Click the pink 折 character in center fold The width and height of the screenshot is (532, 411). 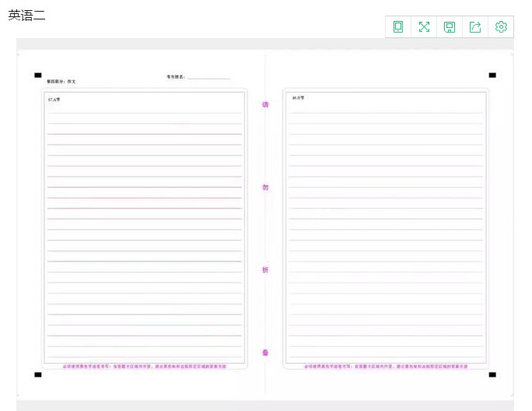pos(265,270)
